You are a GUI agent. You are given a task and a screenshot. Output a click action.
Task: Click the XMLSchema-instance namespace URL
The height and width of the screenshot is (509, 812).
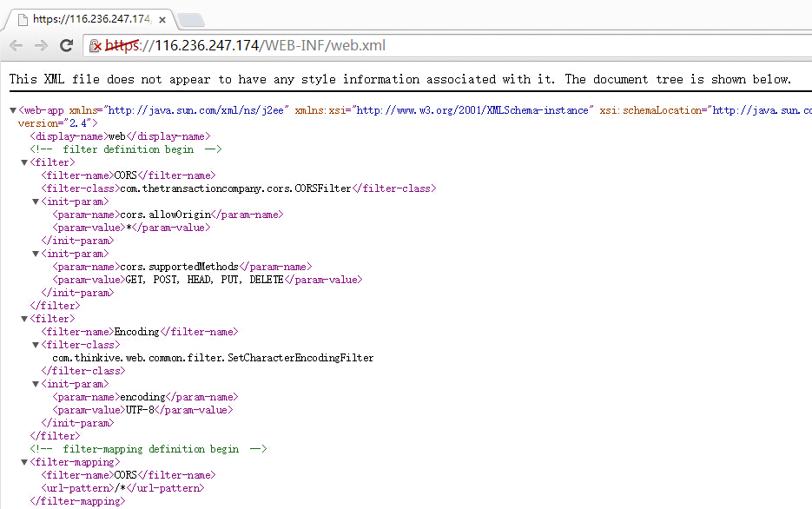[x=472, y=110]
